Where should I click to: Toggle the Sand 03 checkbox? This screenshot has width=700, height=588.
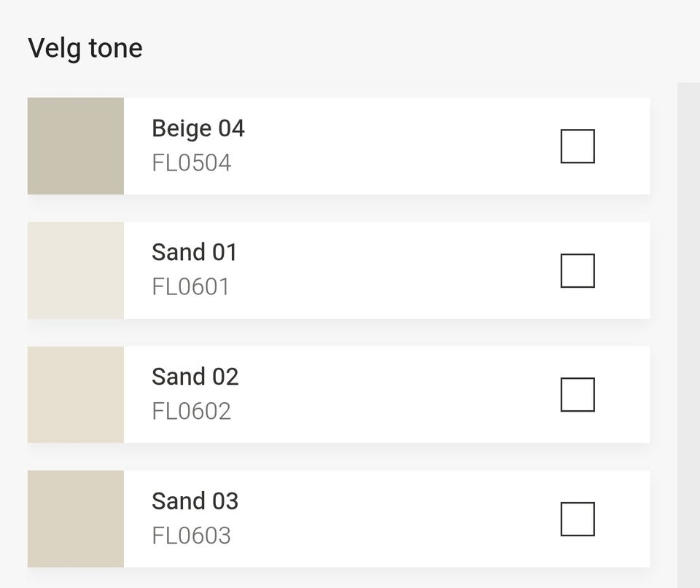point(577,520)
